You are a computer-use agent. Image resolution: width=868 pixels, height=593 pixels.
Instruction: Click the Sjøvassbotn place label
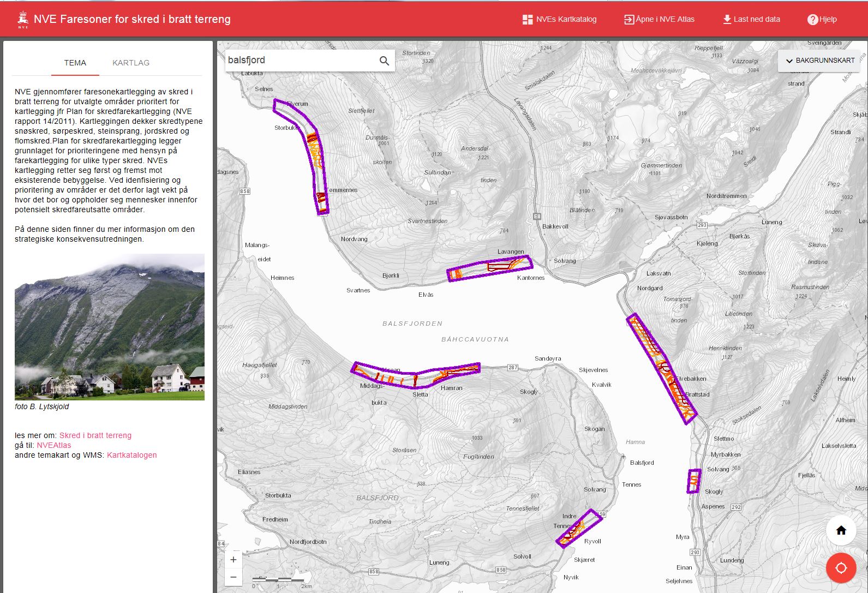click(x=671, y=217)
